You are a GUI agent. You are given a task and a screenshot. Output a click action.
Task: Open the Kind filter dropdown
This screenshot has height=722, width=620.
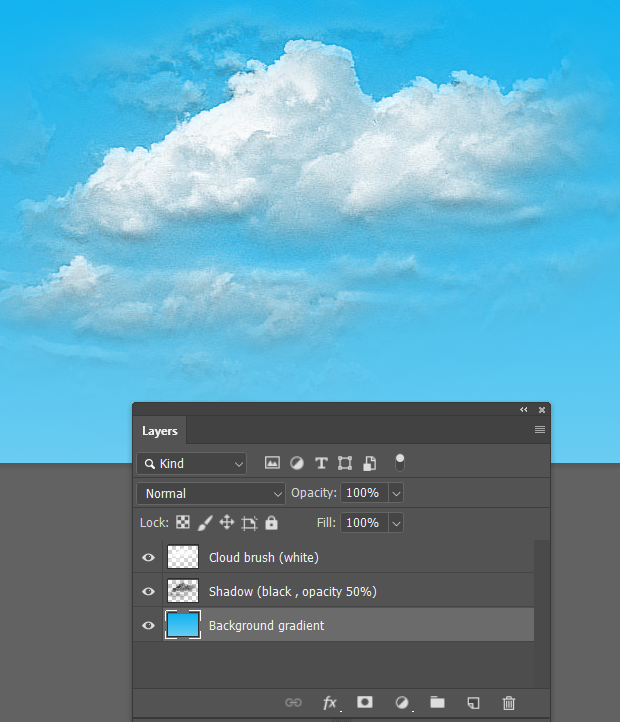click(192, 464)
